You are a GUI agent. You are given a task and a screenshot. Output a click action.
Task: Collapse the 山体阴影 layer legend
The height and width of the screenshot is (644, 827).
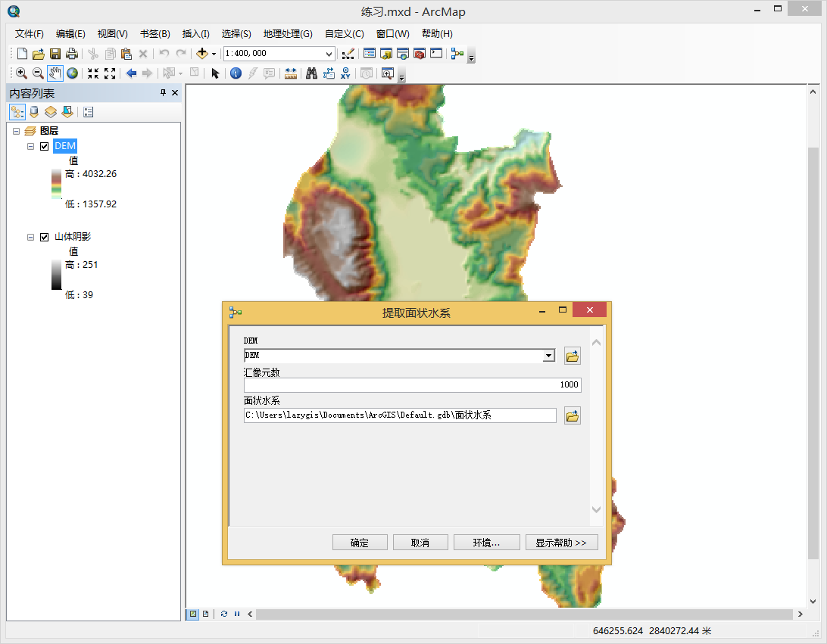pos(30,237)
